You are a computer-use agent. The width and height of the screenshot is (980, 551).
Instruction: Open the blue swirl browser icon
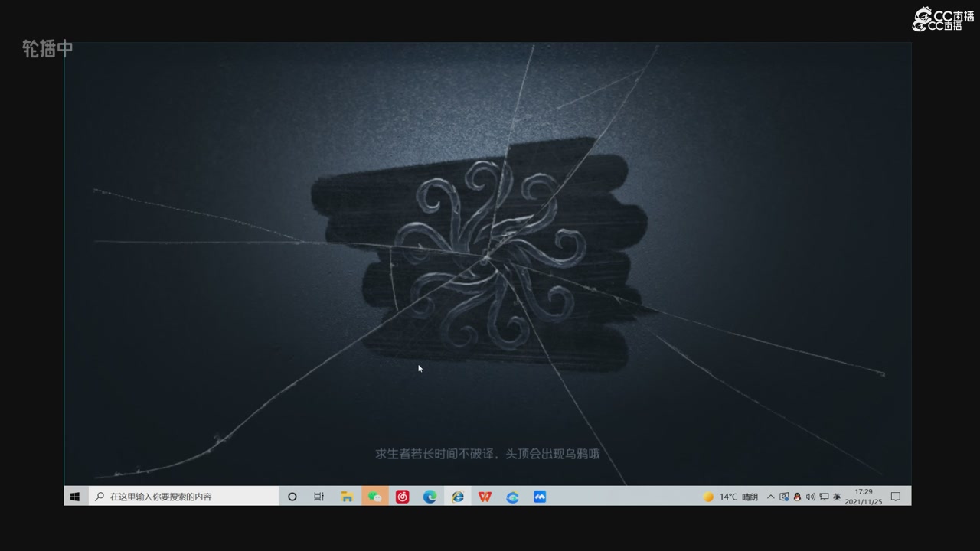click(512, 497)
